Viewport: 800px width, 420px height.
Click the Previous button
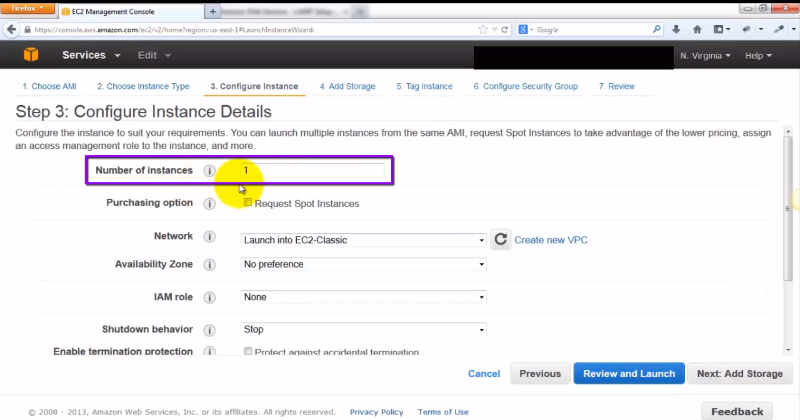[540, 374]
